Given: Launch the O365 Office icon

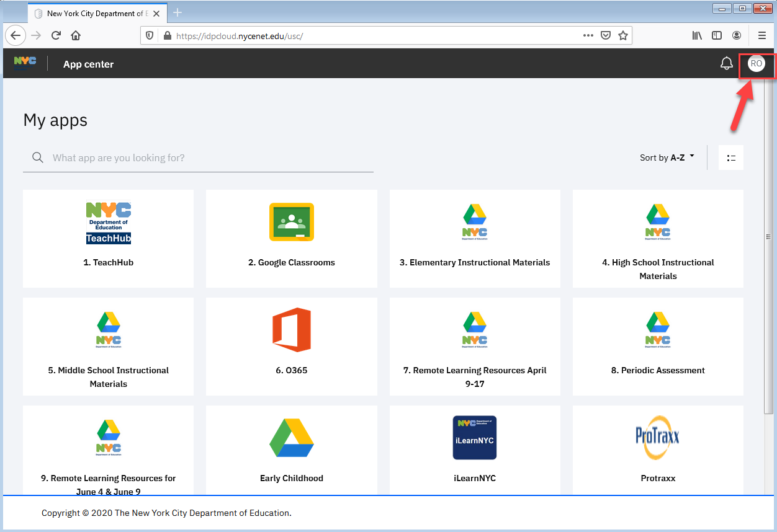Looking at the screenshot, I should click(x=292, y=330).
